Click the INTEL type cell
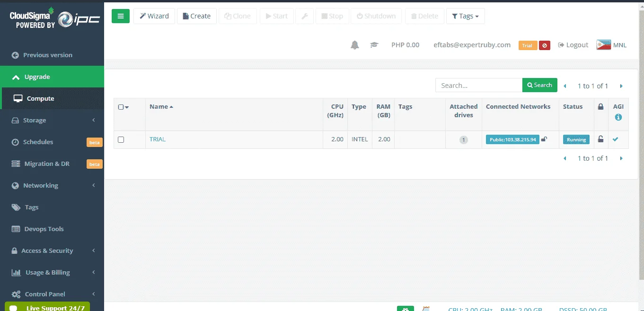The height and width of the screenshot is (311, 644). pos(360,139)
